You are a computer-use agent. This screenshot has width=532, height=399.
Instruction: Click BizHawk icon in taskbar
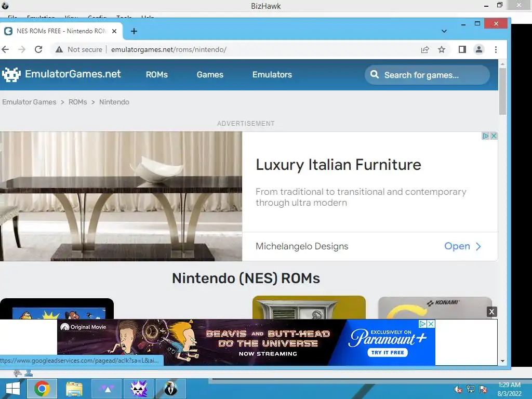pyautogui.click(x=171, y=389)
